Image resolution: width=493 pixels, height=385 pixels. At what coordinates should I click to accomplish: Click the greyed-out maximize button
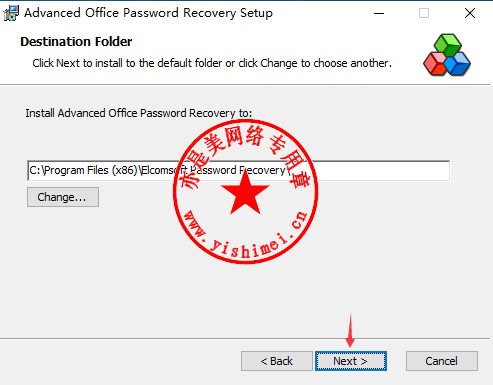coord(424,13)
